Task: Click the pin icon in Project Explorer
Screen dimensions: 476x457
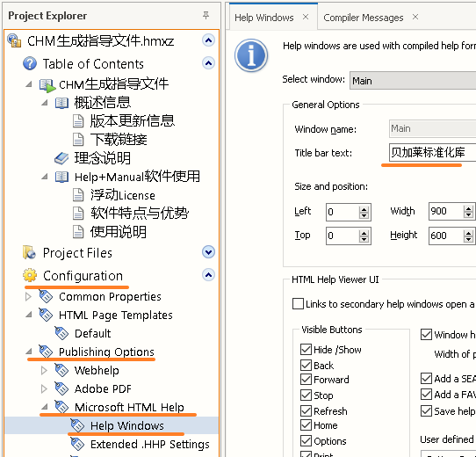Action: pos(206,15)
